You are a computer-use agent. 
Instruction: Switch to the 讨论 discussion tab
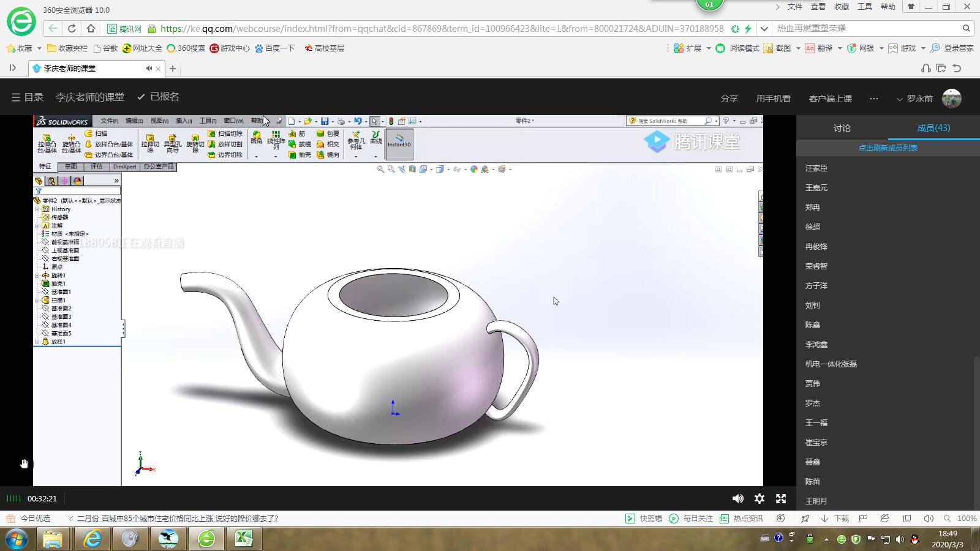coord(842,128)
